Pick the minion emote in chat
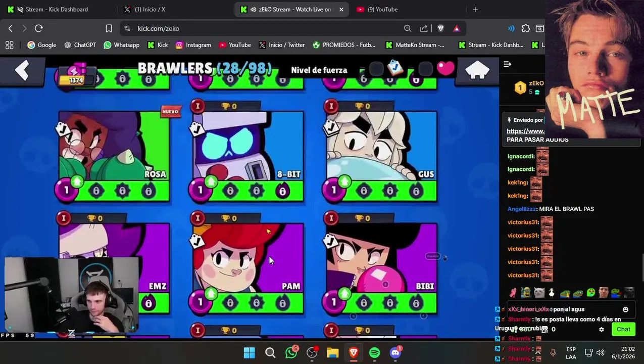644x364 pixels. tap(526, 293)
